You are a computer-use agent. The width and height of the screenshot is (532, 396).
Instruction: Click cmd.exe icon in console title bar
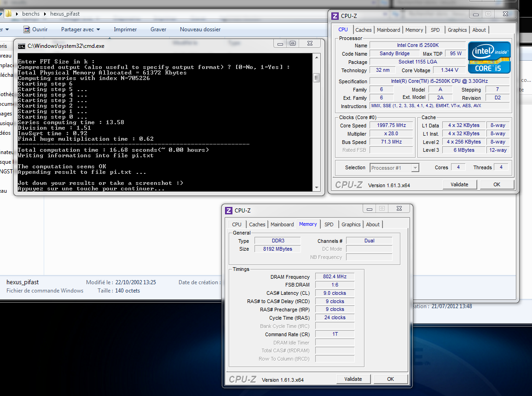pos(22,46)
